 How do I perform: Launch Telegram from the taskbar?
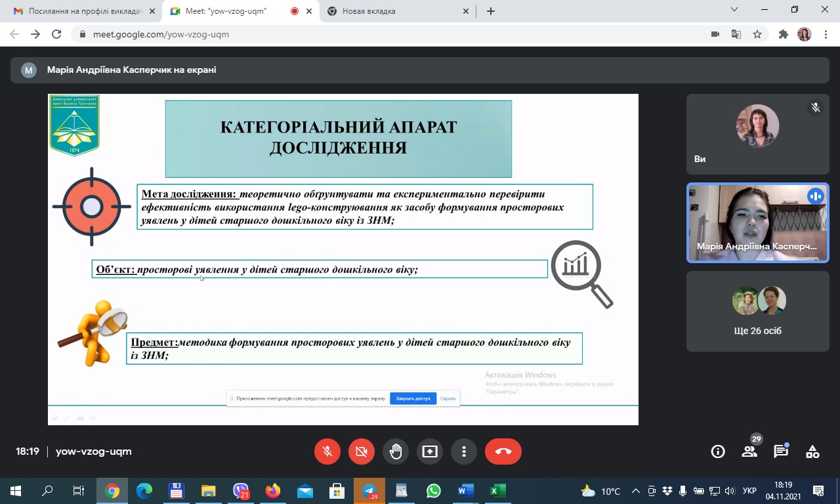click(x=369, y=490)
